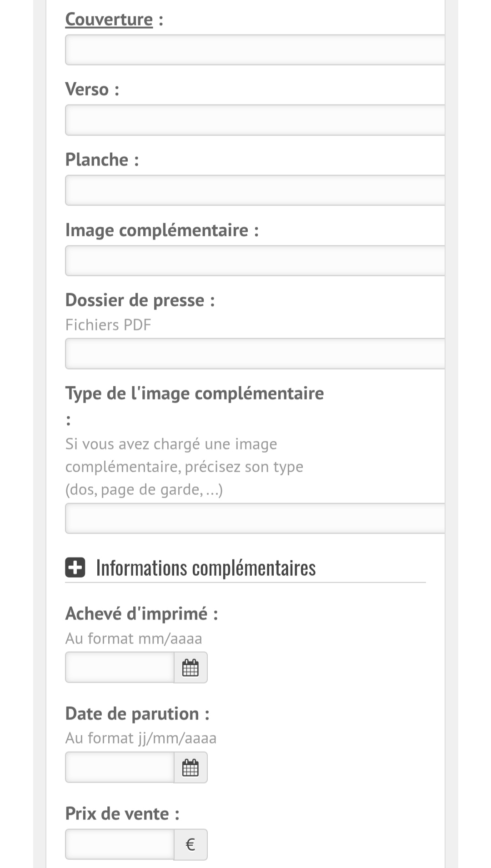Select the Verso upload field

tap(255, 120)
